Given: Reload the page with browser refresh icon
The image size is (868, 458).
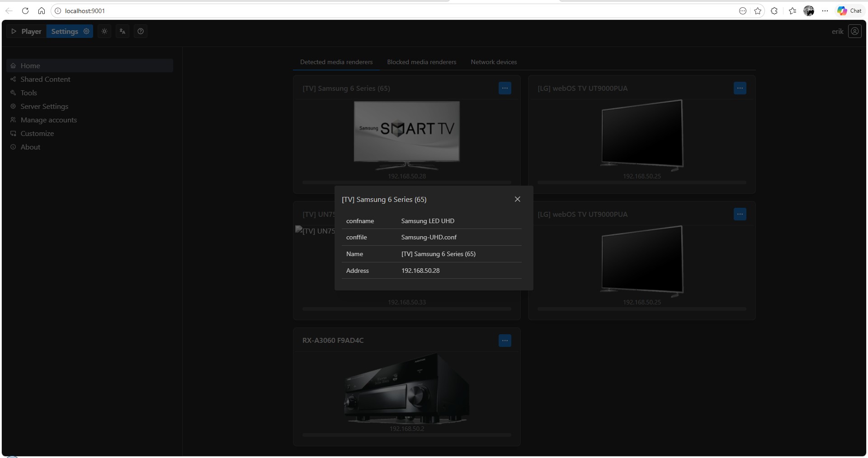Looking at the screenshot, I should [x=25, y=11].
